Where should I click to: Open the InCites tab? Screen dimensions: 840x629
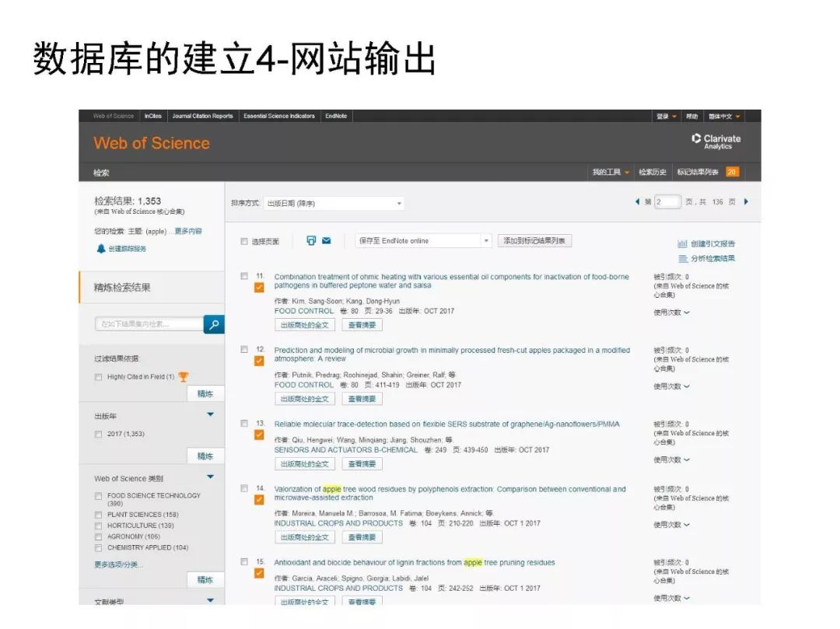click(x=152, y=116)
